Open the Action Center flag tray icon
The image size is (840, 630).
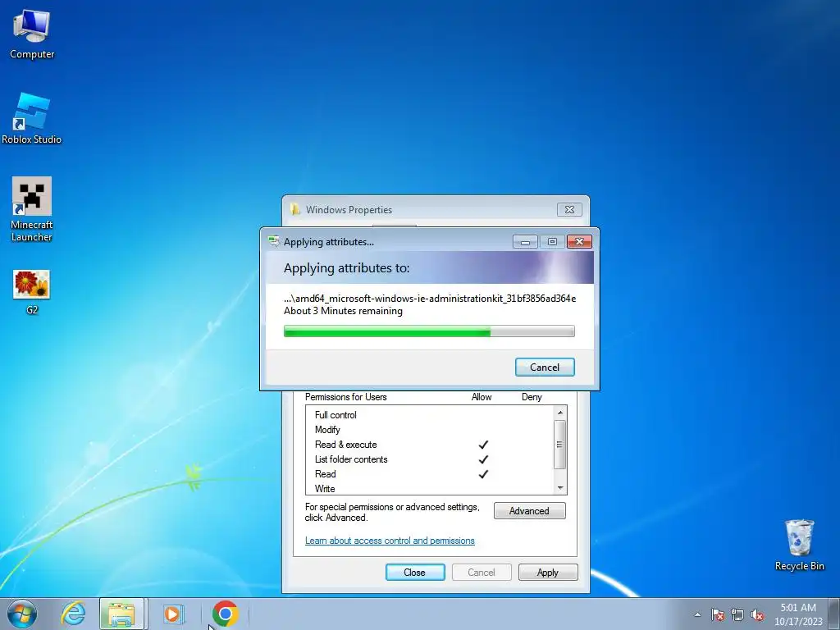(x=718, y=614)
